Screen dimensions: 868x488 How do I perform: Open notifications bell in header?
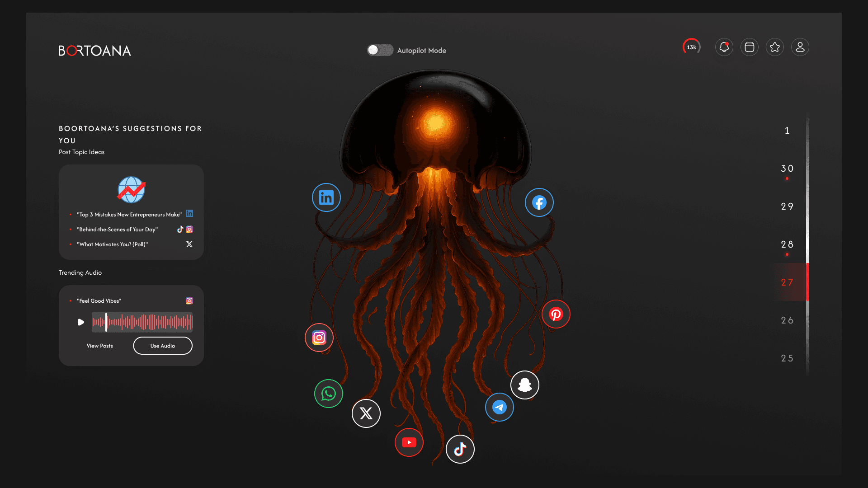(x=724, y=47)
